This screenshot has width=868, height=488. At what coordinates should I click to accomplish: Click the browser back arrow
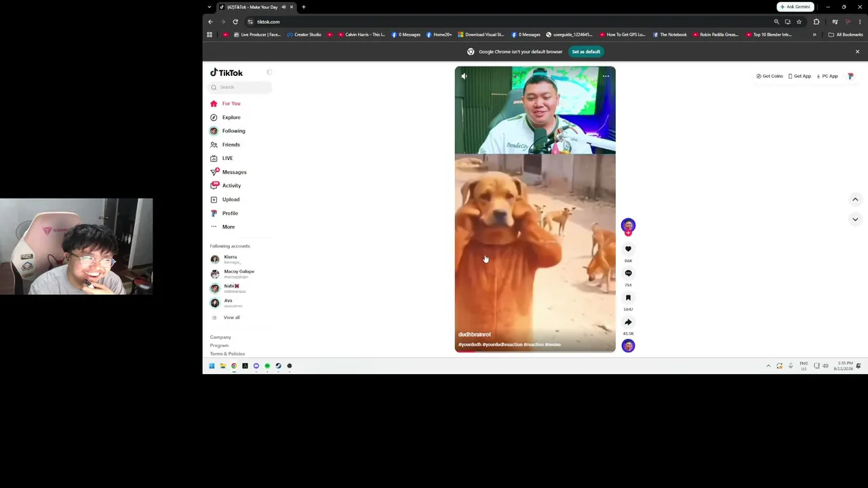click(x=210, y=22)
